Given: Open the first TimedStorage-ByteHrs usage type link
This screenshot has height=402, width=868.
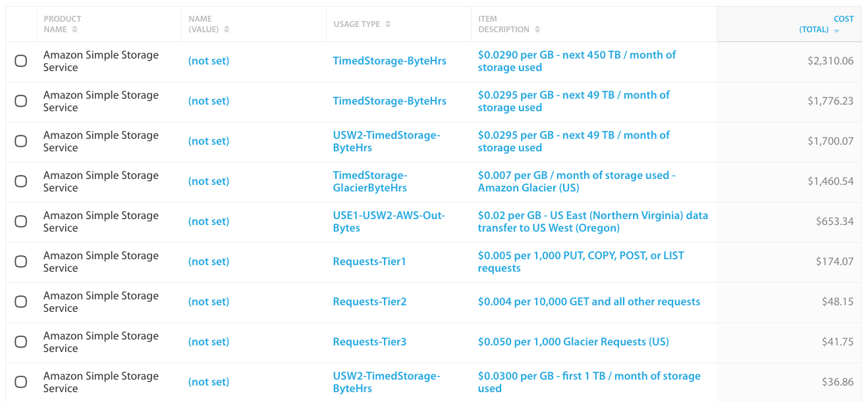Looking at the screenshot, I should [389, 61].
